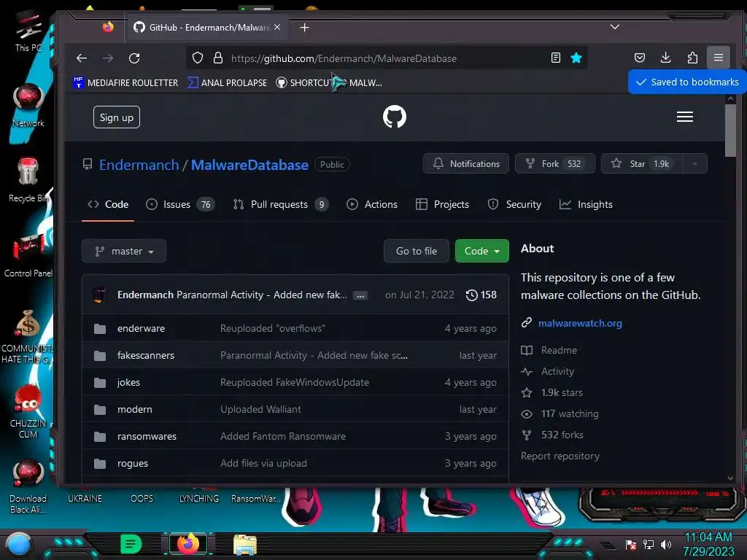Expand the master branch dropdown
The width and height of the screenshot is (747, 560).
click(x=124, y=251)
